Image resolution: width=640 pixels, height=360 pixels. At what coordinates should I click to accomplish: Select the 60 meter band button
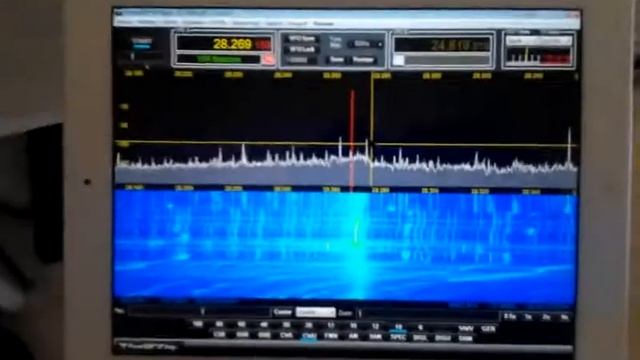click(242, 325)
